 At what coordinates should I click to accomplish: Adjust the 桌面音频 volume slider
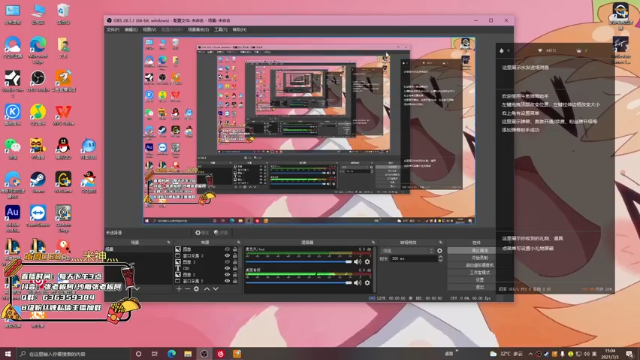(298, 282)
